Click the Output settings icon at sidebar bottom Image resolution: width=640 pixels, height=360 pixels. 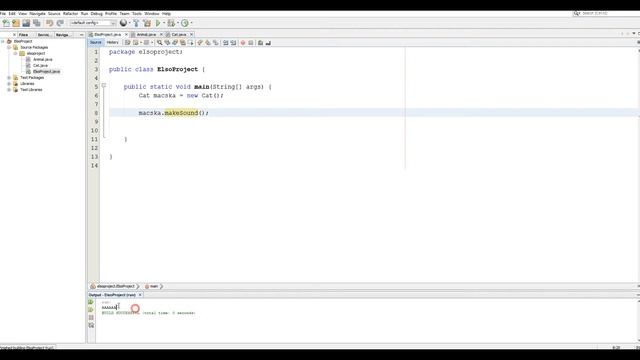pos(91,325)
